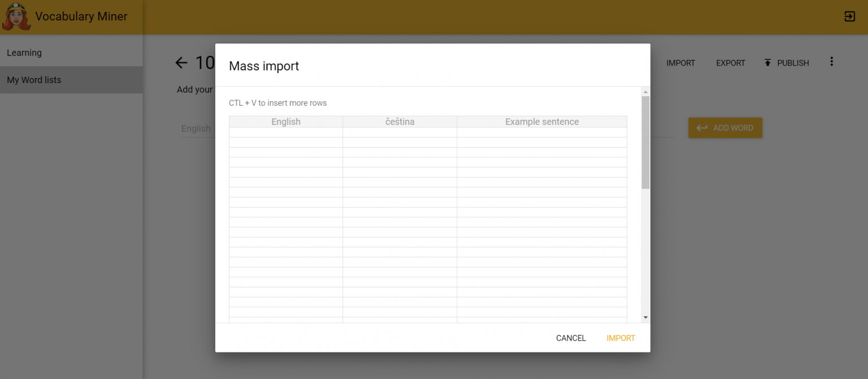Open the three-dot overflow menu
The width and height of the screenshot is (868, 379).
coord(831,61)
